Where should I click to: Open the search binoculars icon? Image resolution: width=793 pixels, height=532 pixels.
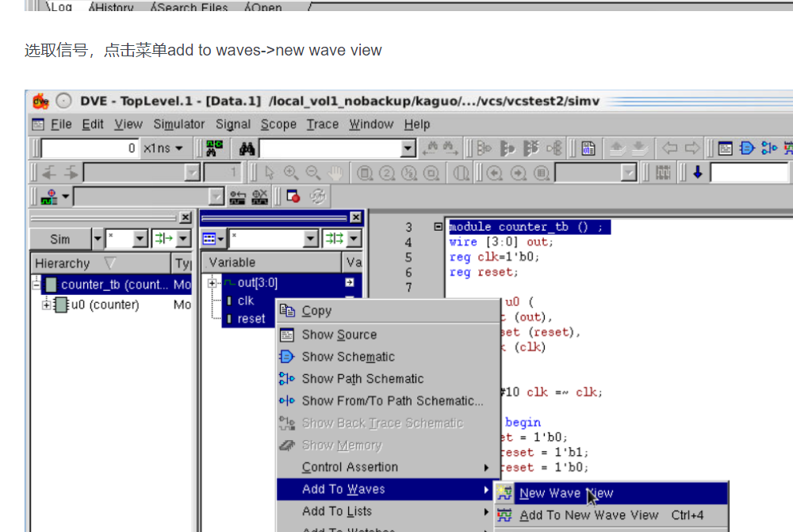[247, 148]
